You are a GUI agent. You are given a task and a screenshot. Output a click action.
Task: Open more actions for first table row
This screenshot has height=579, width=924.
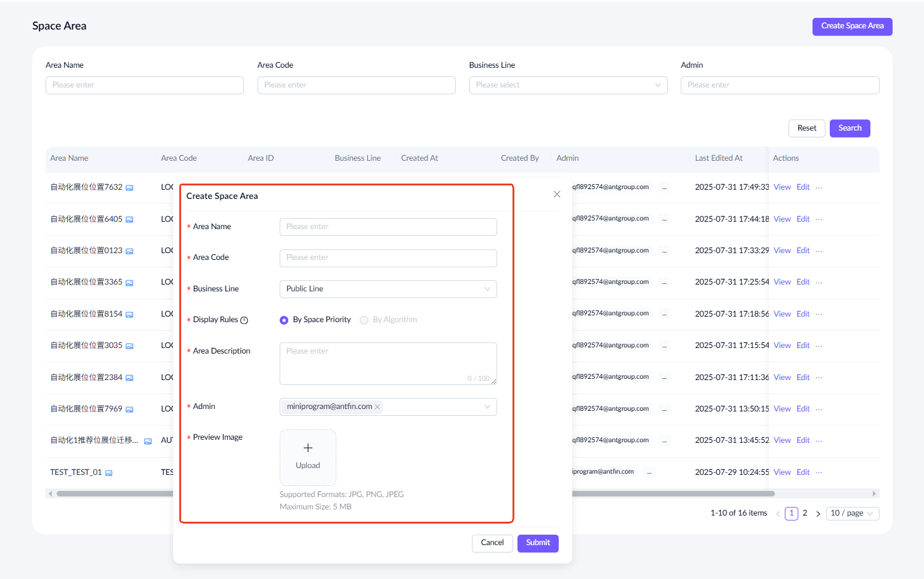[x=819, y=187]
